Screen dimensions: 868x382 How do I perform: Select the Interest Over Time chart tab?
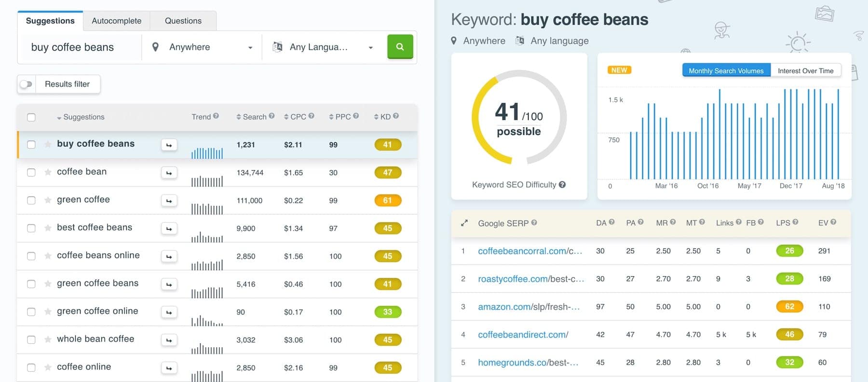806,70
